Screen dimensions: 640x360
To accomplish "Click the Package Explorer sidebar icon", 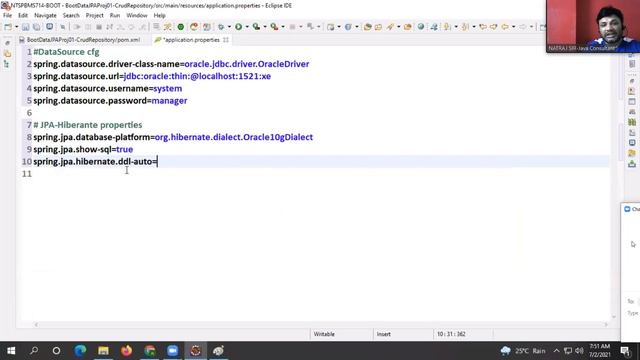I will (7, 53).
